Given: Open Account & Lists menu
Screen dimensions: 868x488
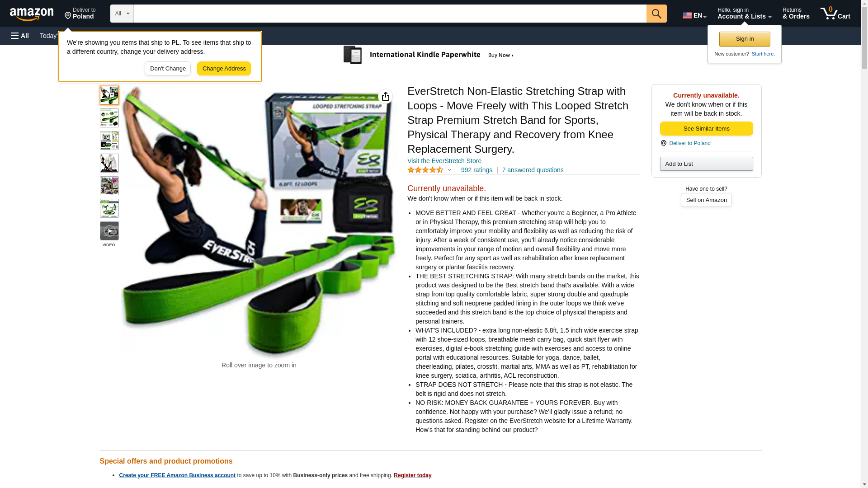Looking at the screenshot, I should [744, 14].
